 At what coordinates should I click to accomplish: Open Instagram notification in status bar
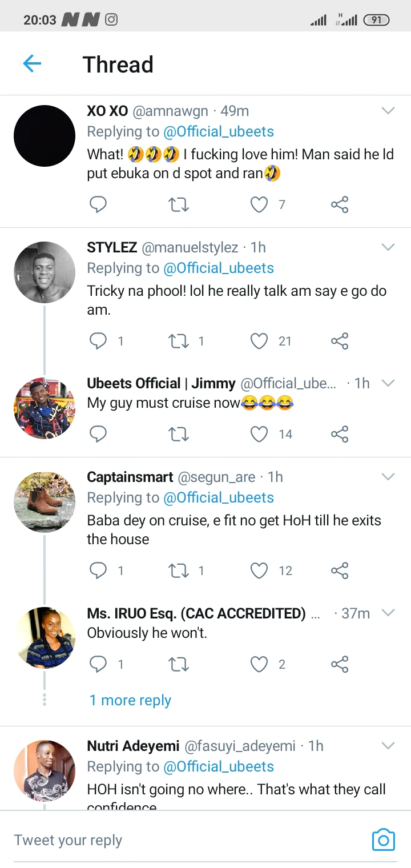[111, 20]
